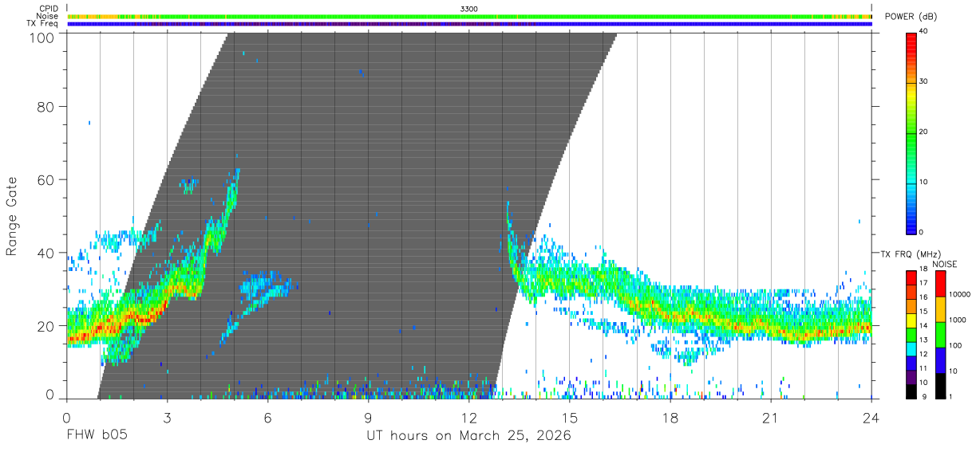This screenshot has width=980, height=452.
Task: Click the 24 tick on UT hours axis
Action: pyautogui.click(x=871, y=418)
